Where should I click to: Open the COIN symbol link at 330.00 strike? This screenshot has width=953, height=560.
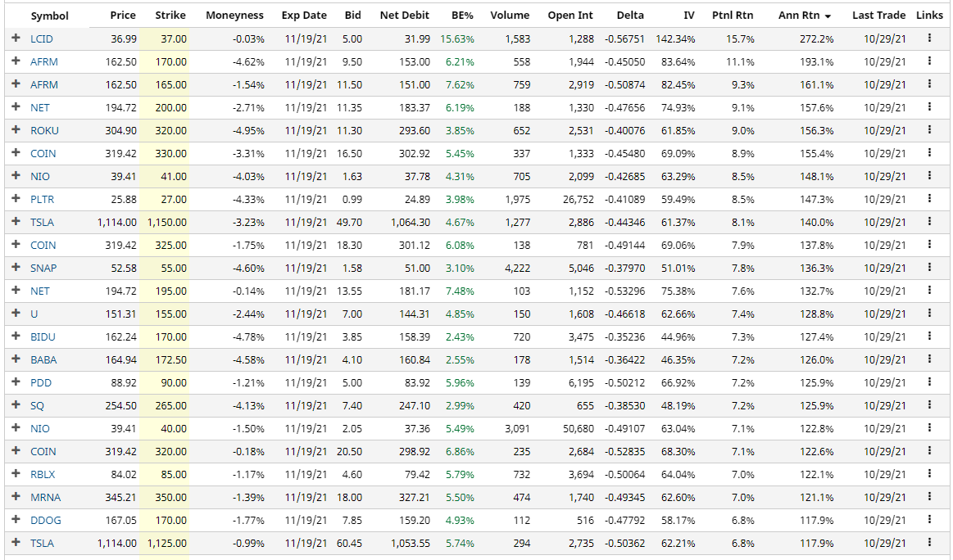[43, 154]
